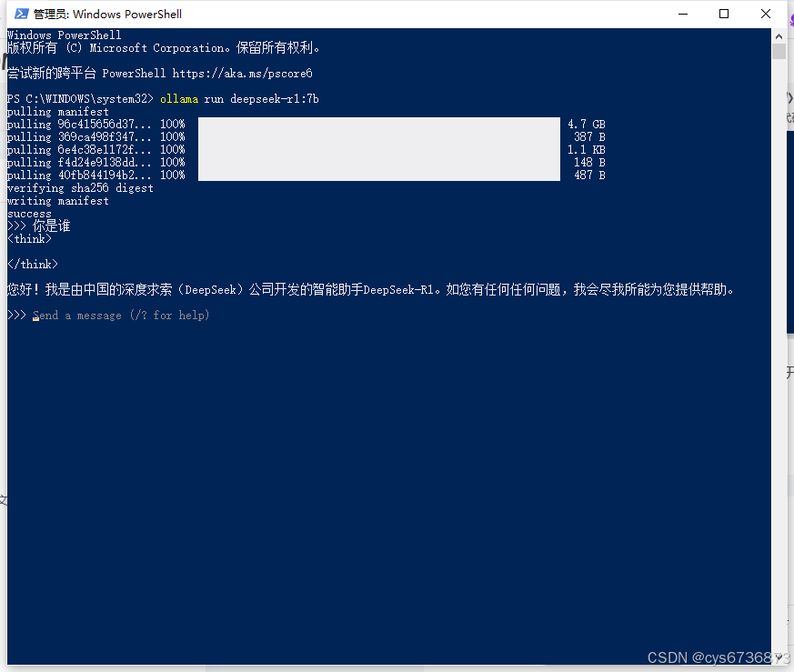
Task: Click the 'Send a message' prompt input
Action: pyautogui.click(x=121, y=315)
